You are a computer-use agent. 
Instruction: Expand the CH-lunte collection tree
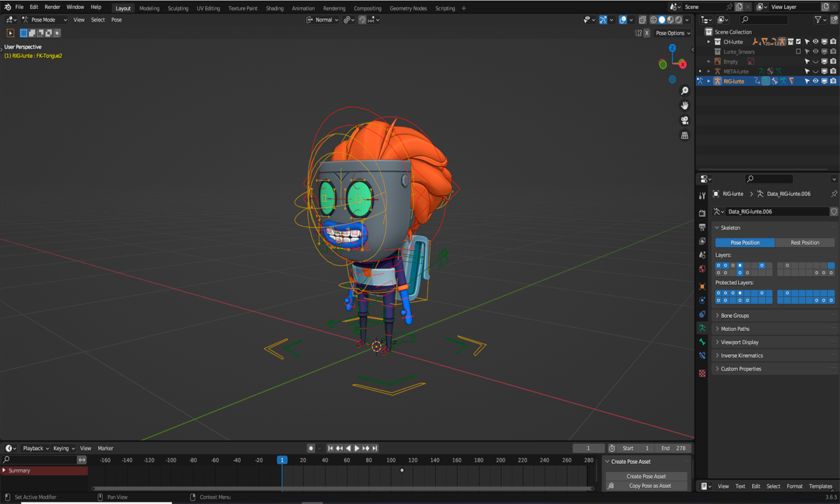708,42
